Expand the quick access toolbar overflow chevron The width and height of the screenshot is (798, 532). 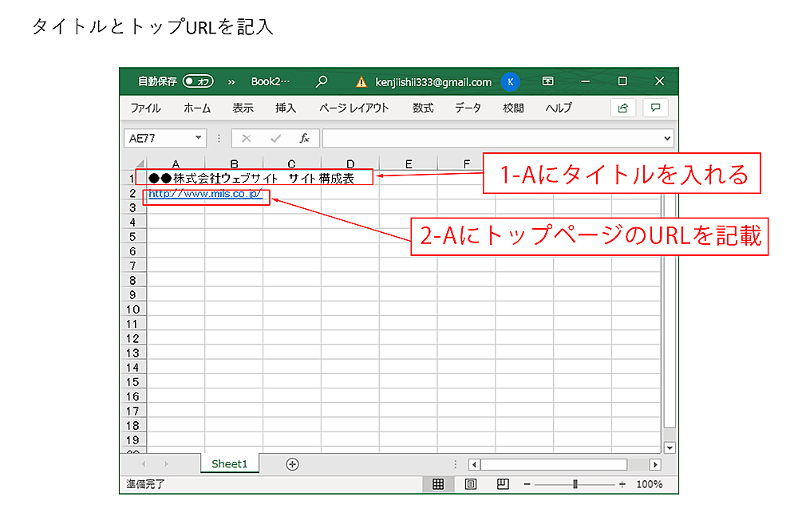[231, 81]
